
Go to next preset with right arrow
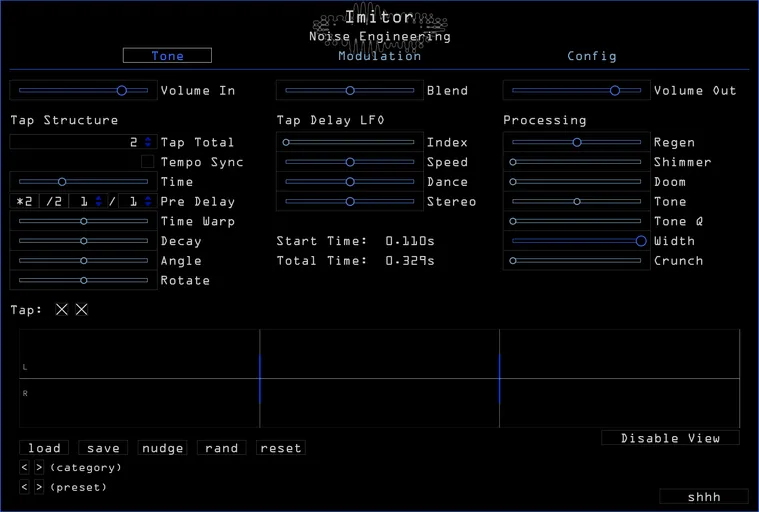tap(39, 487)
